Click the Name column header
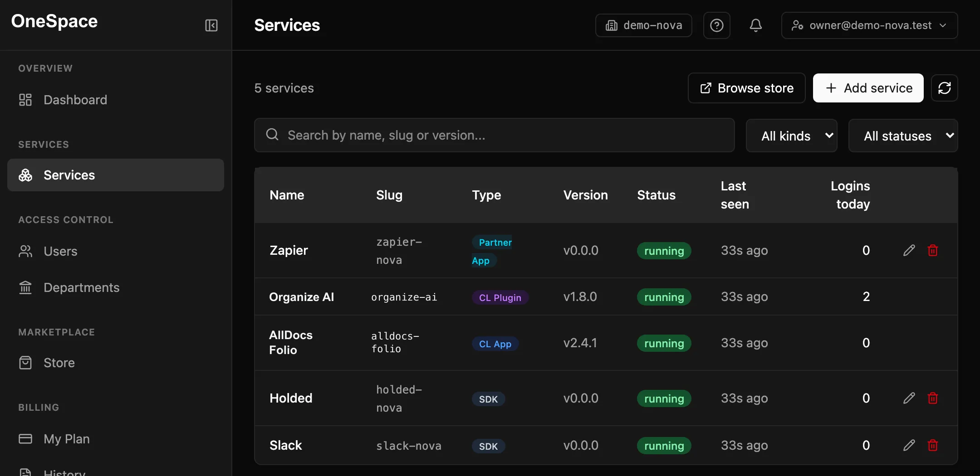 click(287, 195)
